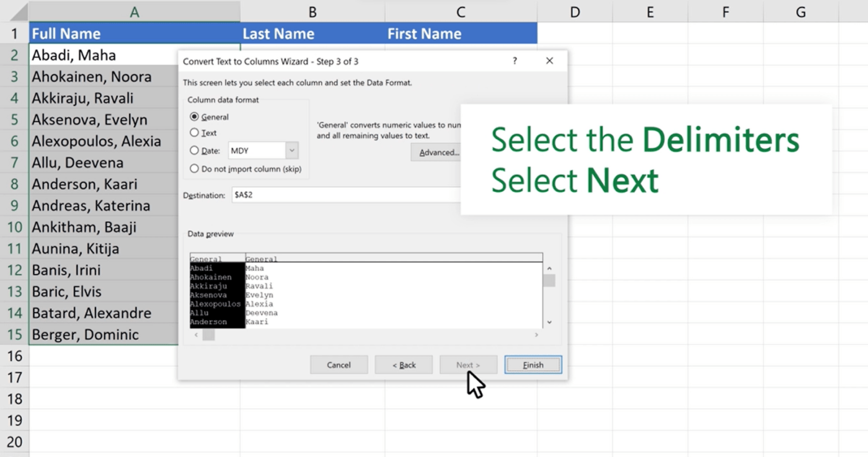Click Abadi in the data preview
Viewport: 868px width, 457px height.
click(201, 268)
